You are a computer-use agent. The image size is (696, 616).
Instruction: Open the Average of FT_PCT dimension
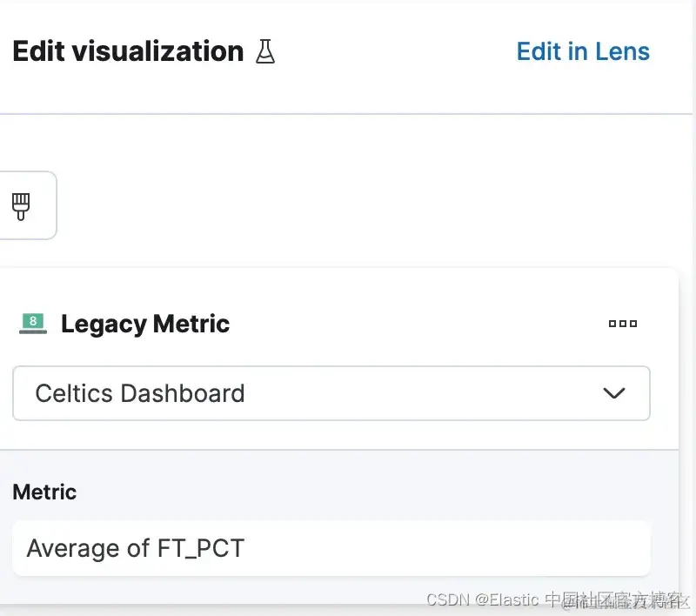(x=331, y=548)
